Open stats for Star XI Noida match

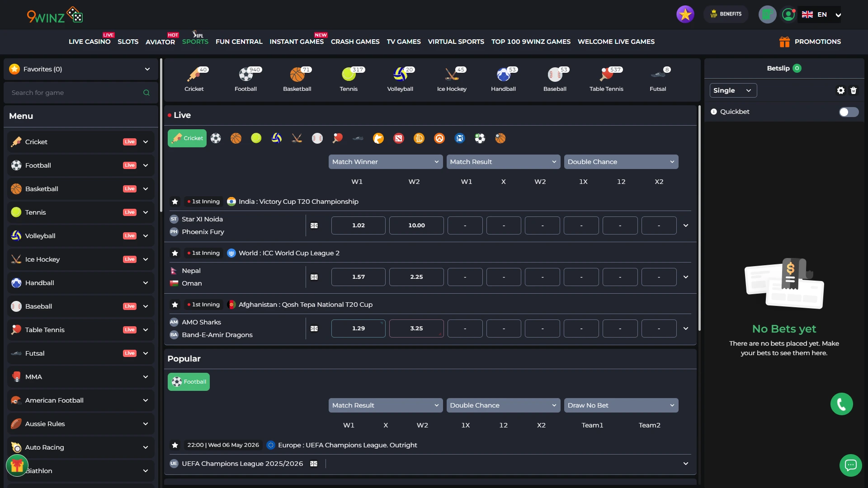(x=314, y=225)
